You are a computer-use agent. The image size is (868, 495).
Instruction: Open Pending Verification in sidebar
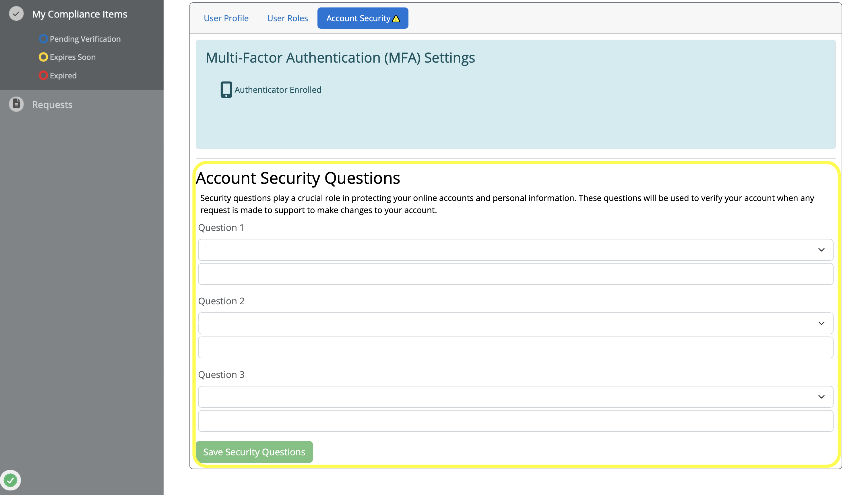click(x=85, y=39)
